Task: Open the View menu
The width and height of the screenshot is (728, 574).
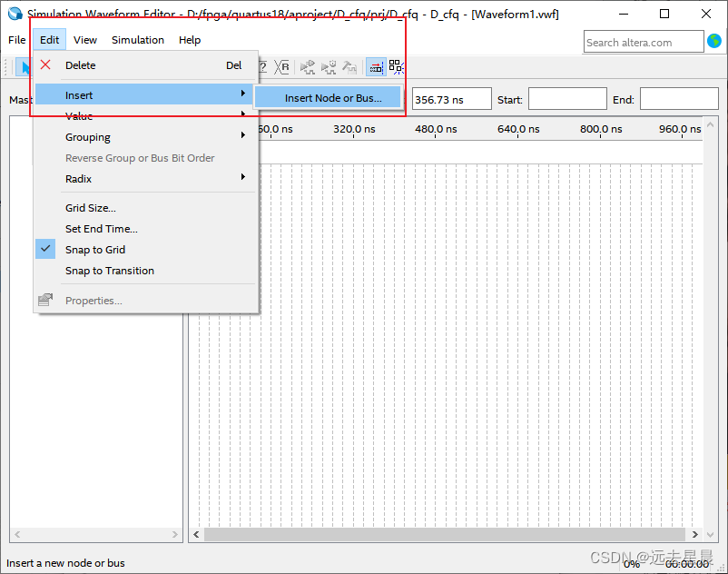Action: click(85, 40)
